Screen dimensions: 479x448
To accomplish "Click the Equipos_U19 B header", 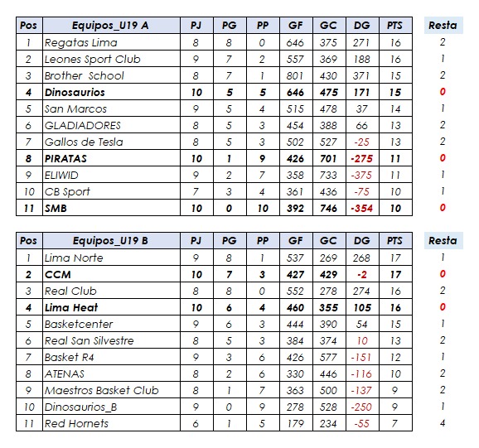I will (x=112, y=241).
